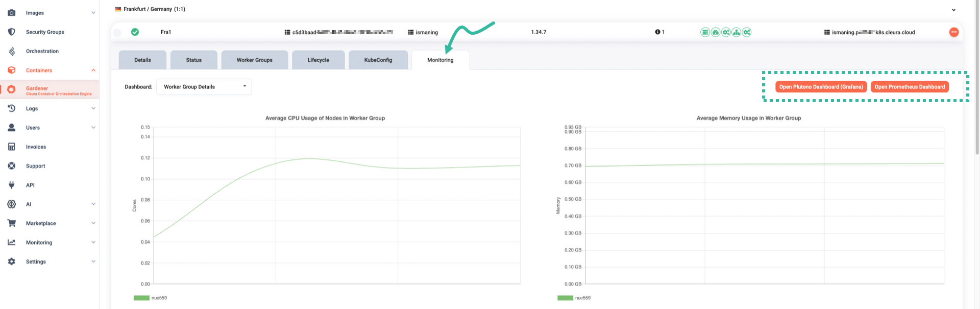This screenshot has width=980, height=309.
Task: Open Plutono Dashboard (Grafana) button
Action: point(821,87)
